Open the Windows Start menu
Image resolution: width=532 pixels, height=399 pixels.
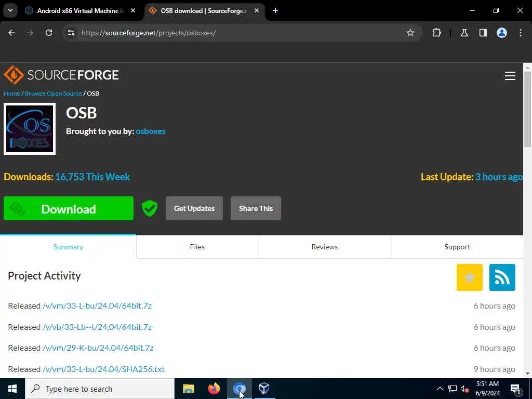click(x=12, y=389)
